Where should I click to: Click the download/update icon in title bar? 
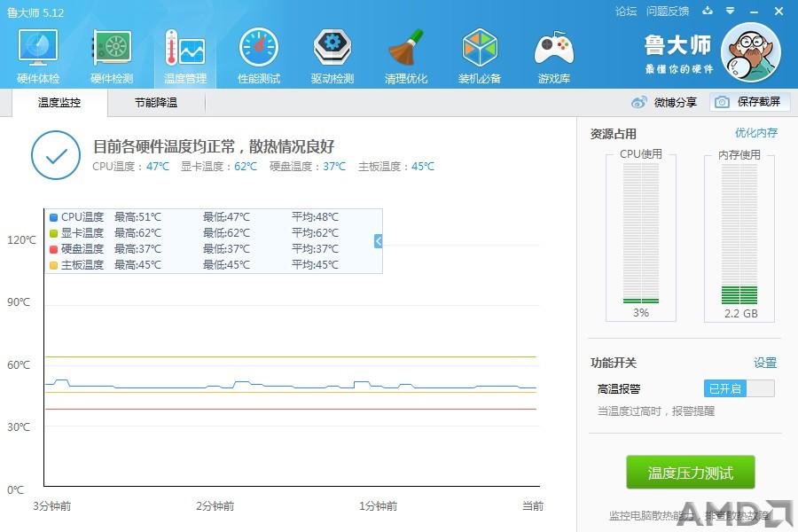(x=708, y=11)
